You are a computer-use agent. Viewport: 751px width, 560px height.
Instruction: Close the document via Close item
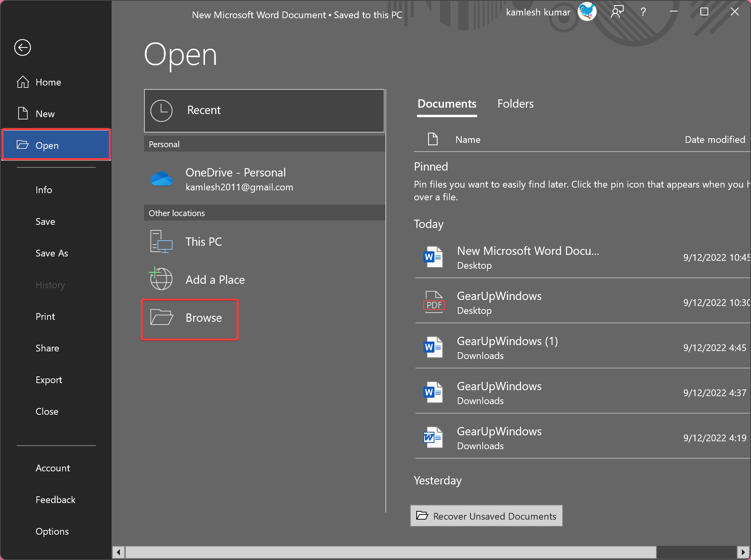tap(56, 411)
